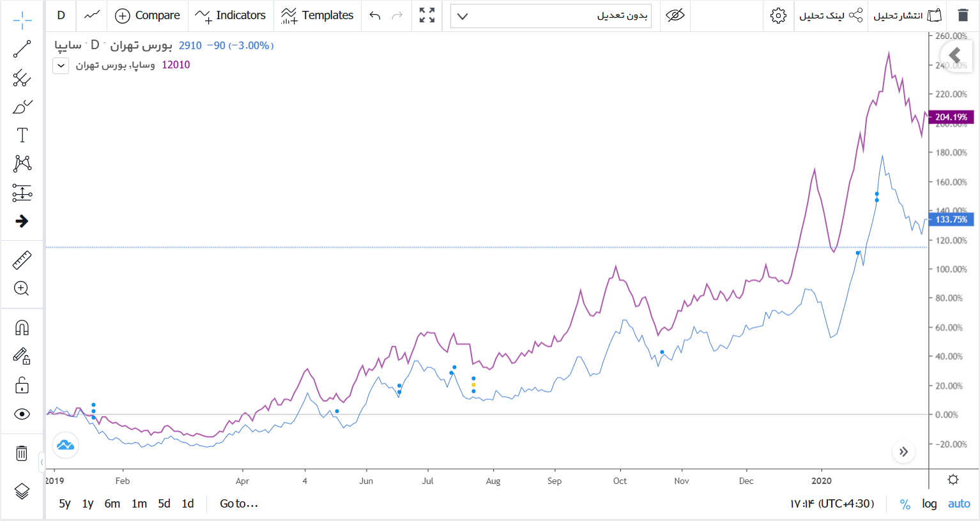Image resolution: width=980 pixels, height=521 pixels.
Task: Click the purple 204.19% price label
Action: coord(951,117)
